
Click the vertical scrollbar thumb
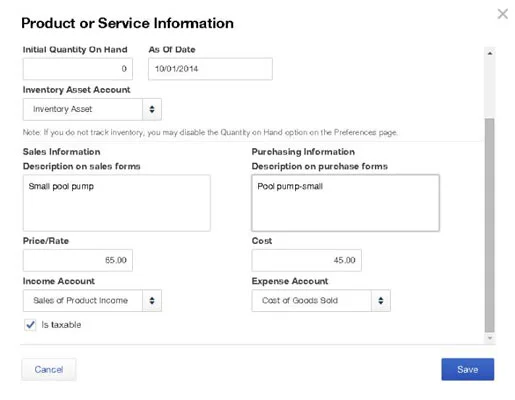coord(490,225)
